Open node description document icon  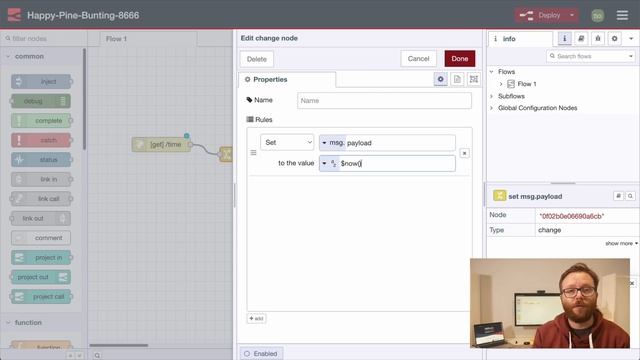[x=457, y=79]
